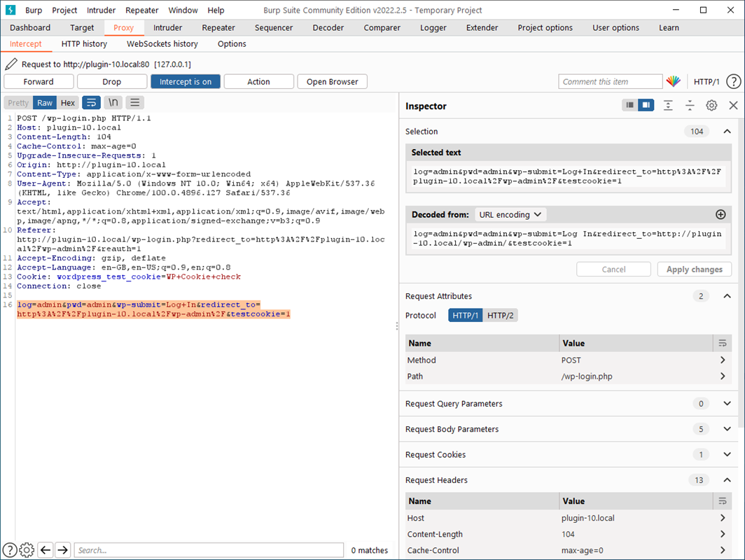Close the Inspector panel
This screenshot has width=745, height=560.
coord(733,106)
